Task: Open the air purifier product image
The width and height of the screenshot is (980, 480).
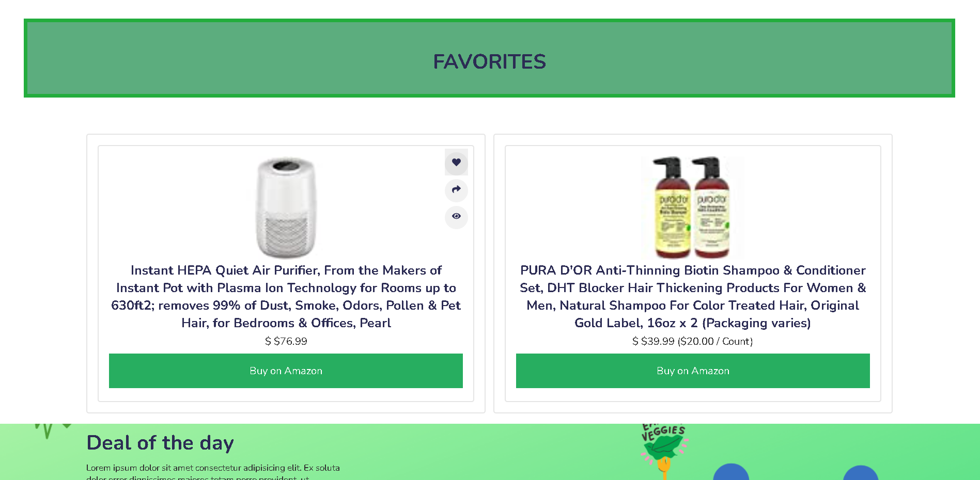Action: pos(286,207)
